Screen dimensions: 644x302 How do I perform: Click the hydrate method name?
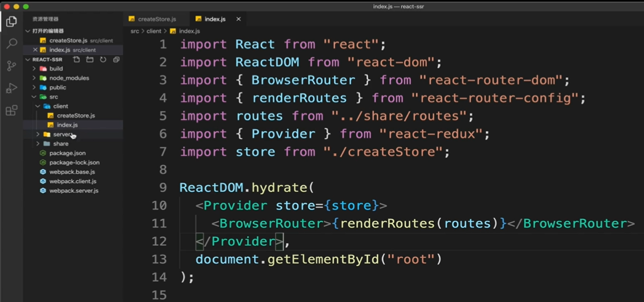click(x=279, y=188)
